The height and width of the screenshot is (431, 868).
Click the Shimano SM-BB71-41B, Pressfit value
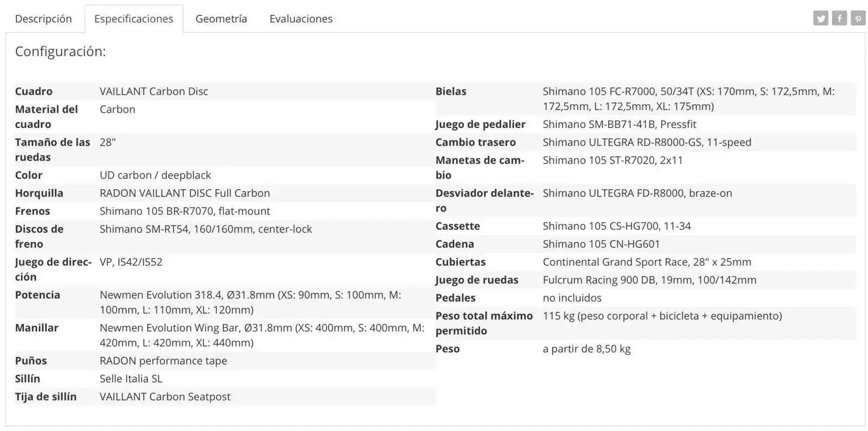619,124
